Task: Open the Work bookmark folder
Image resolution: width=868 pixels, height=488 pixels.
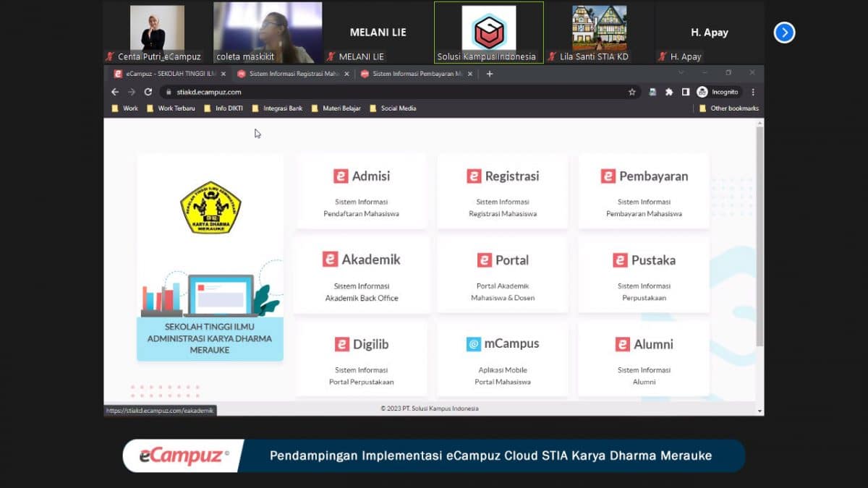Action: tap(124, 108)
